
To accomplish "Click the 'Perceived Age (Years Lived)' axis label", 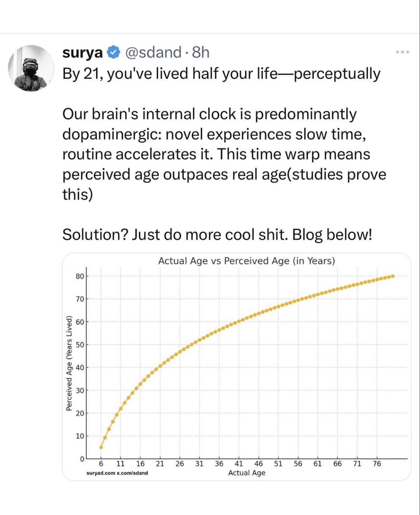I will pos(69,363).
